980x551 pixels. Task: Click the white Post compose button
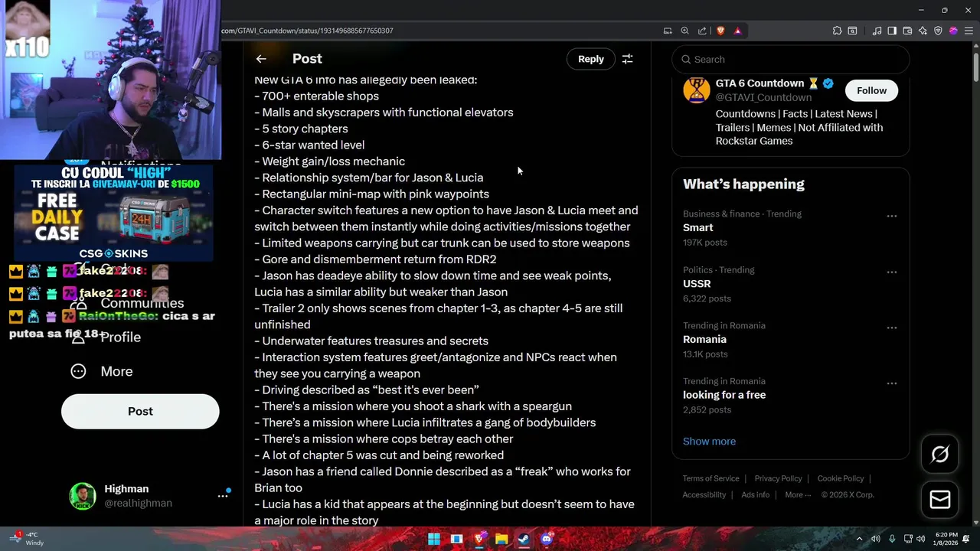click(x=140, y=412)
